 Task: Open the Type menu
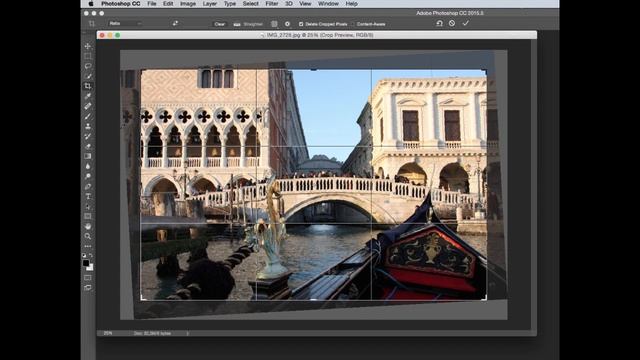pyautogui.click(x=230, y=4)
